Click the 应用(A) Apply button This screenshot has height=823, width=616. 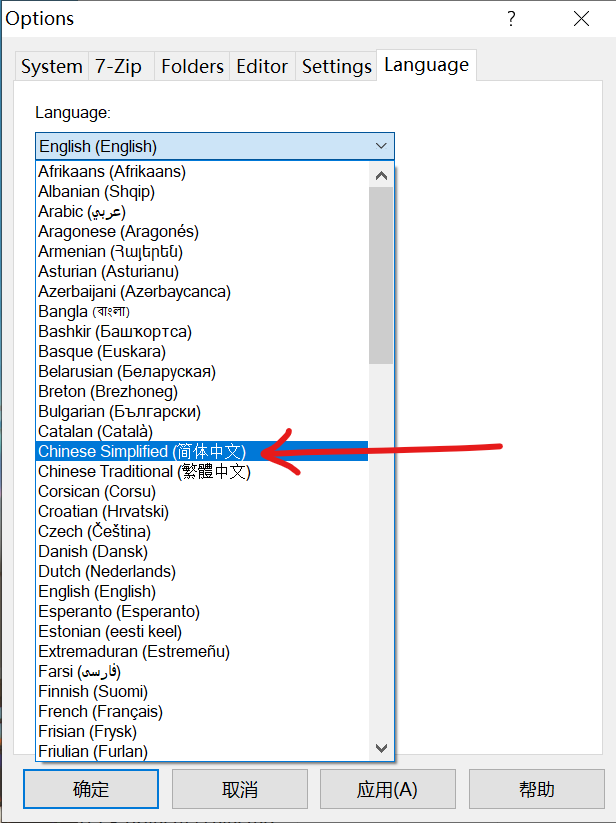[387, 790]
